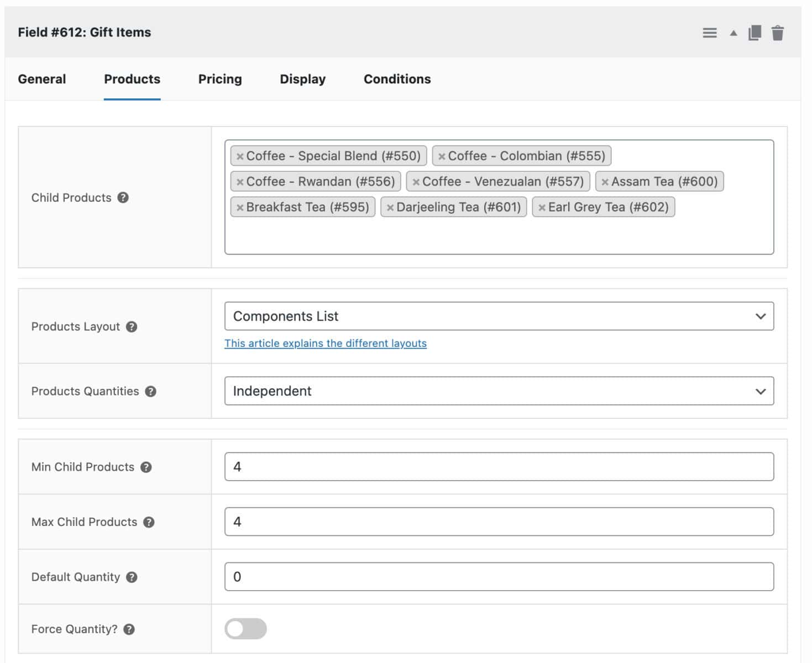
Task: Remove Earl Grey Tea product tag
Action: [x=542, y=208]
